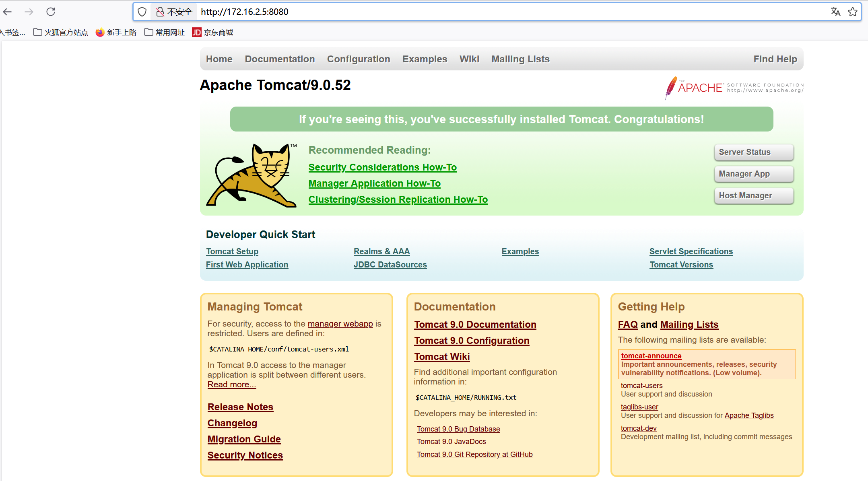Open the Documentation navigation item
This screenshot has width=868, height=481.
280,59
